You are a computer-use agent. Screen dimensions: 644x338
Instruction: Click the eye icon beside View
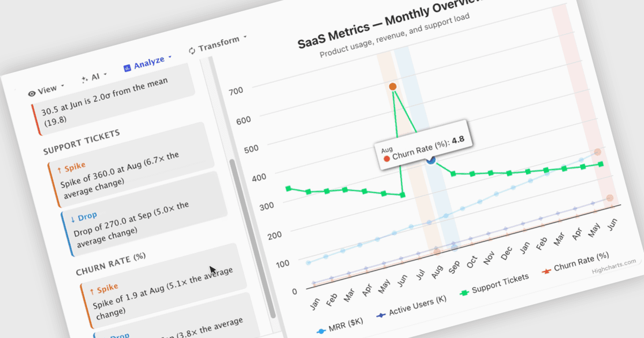click(32, 93)
